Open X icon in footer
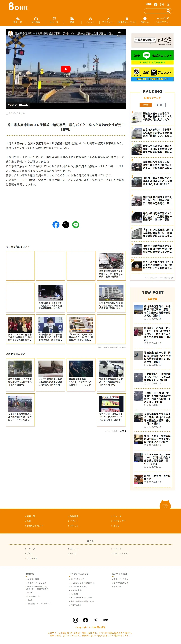The image size is (181, 644). (x=95, y=620)
